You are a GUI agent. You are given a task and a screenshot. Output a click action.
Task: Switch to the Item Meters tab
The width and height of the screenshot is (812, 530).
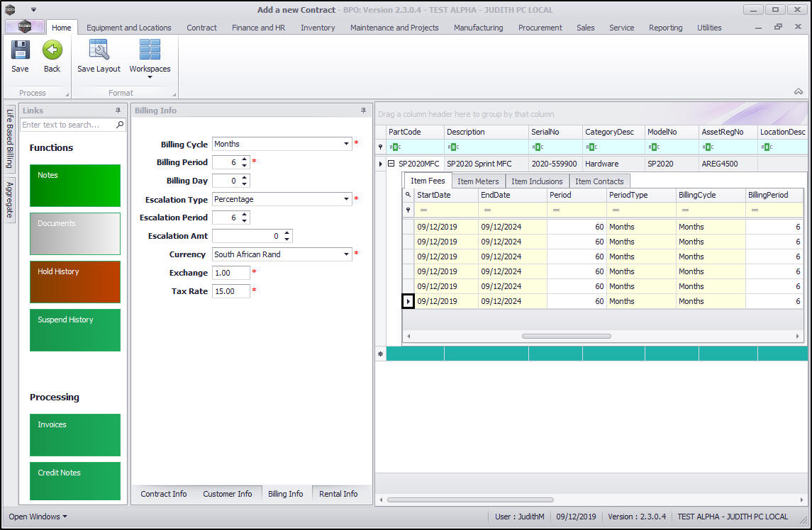point(477,181)
